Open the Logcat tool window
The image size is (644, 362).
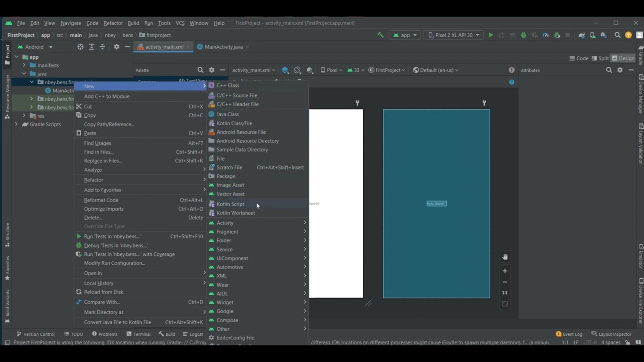tap(193, 334)
